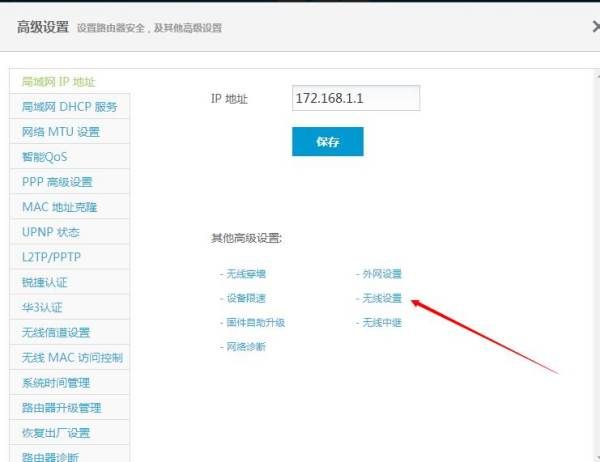
Task: Click the 固件自动升级 link
Action: tap(255, 322)
